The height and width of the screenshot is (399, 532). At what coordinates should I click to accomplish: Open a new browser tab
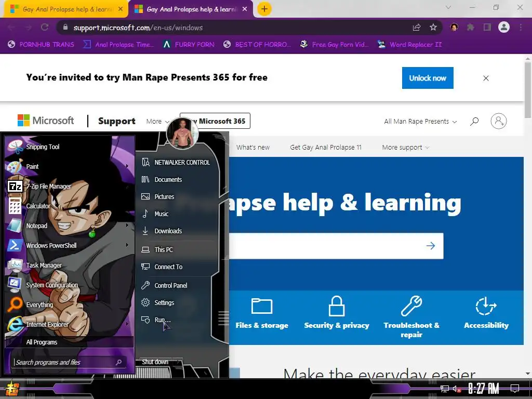(x=264, y=9)
